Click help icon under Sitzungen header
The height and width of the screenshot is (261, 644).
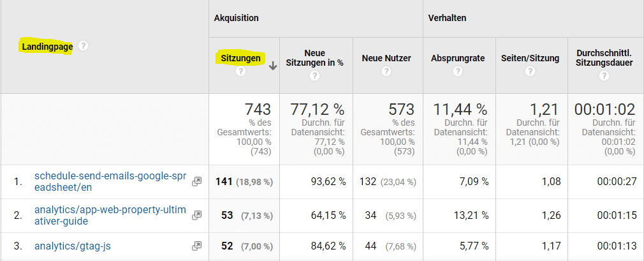(x=240, y=71)
